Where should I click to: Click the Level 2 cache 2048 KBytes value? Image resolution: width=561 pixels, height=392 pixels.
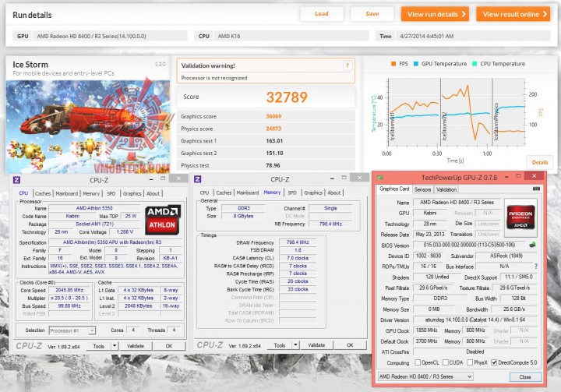[139, 306]
